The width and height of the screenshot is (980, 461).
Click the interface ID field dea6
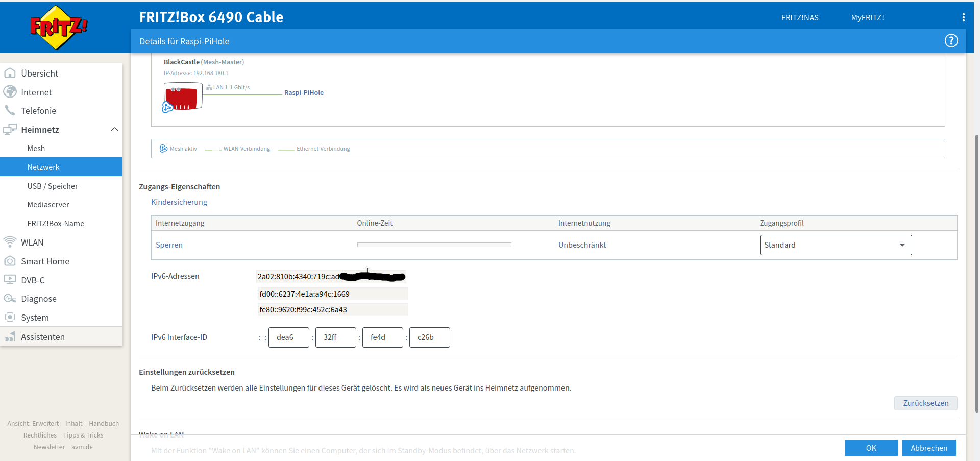[288, 337]
